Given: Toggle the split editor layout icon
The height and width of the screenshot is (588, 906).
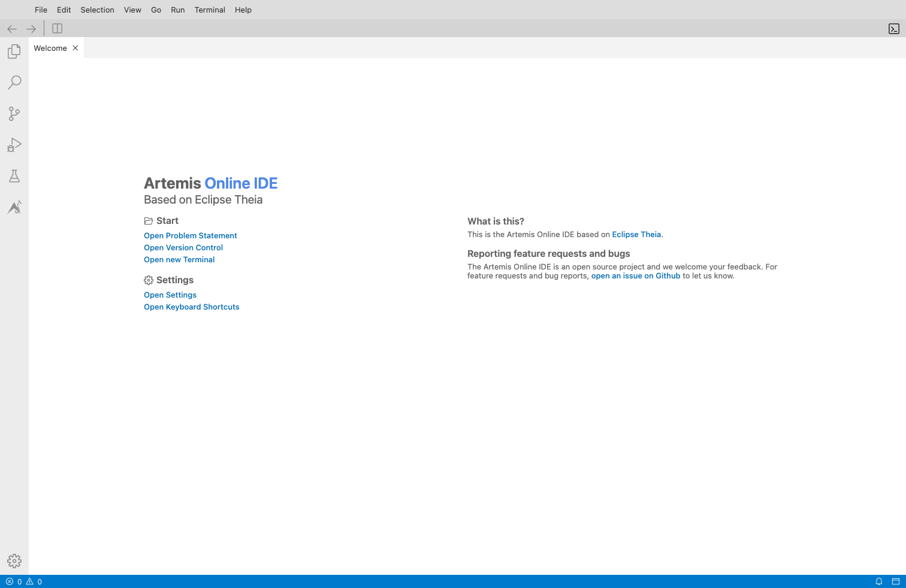Looking at the screenshot, I should (x=58, y=28).
